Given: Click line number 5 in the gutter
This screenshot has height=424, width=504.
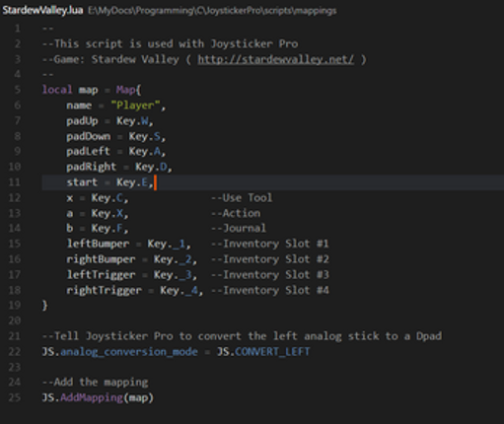Looking at the screenshot, I should (x=18, y=90).
